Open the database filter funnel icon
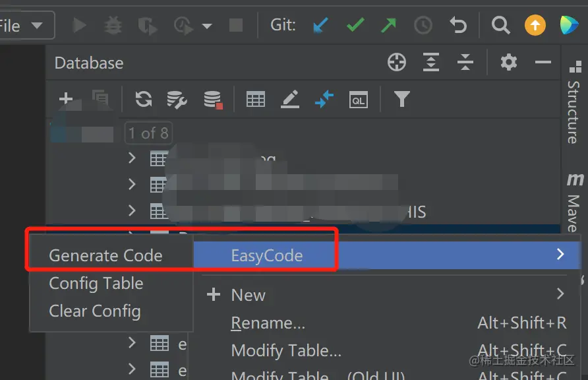588x380 pixels. click(401, 99)
